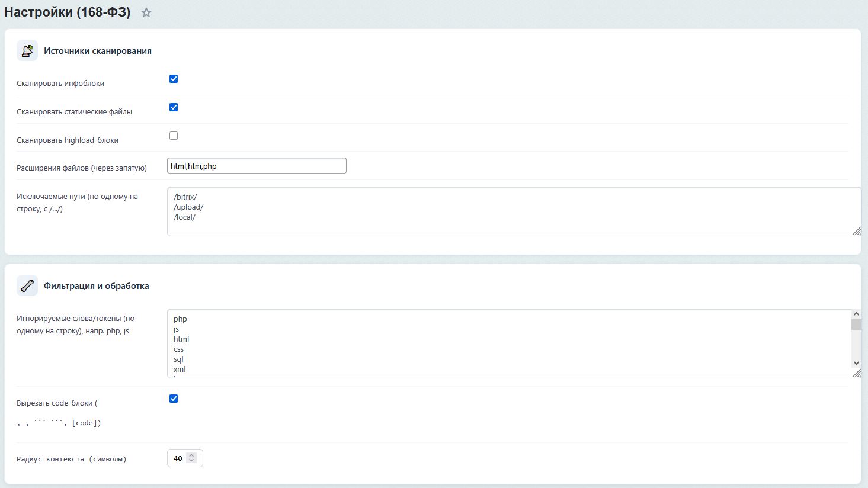Screen dimensions: 868x488
Task: Click the scrollbar thumb in the ignored tokens box
Action: coord(856,325)
